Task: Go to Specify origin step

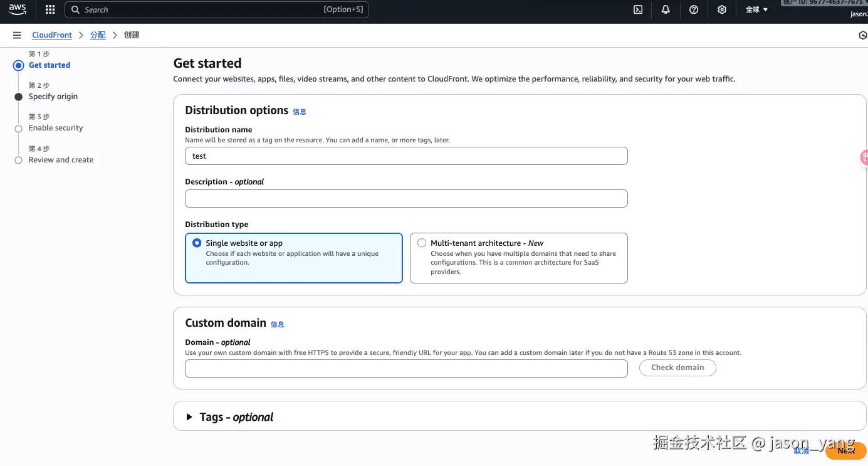Action: tap(53, 97)
